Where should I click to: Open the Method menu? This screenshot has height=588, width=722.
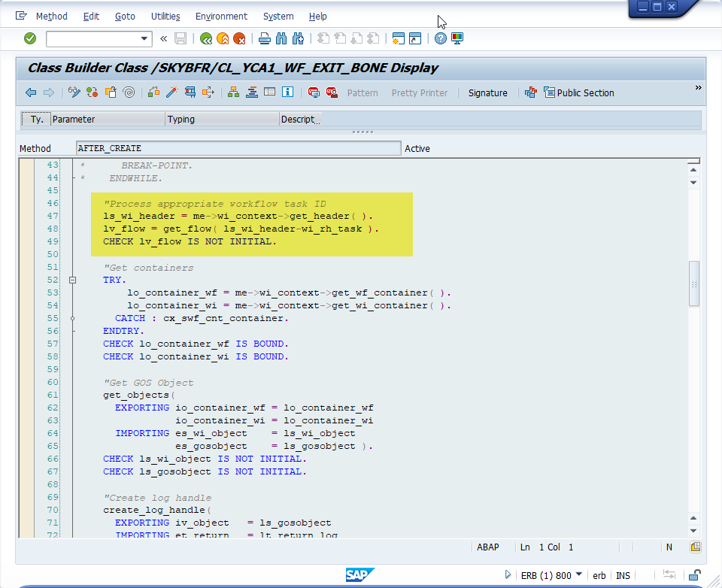(52, 17)
